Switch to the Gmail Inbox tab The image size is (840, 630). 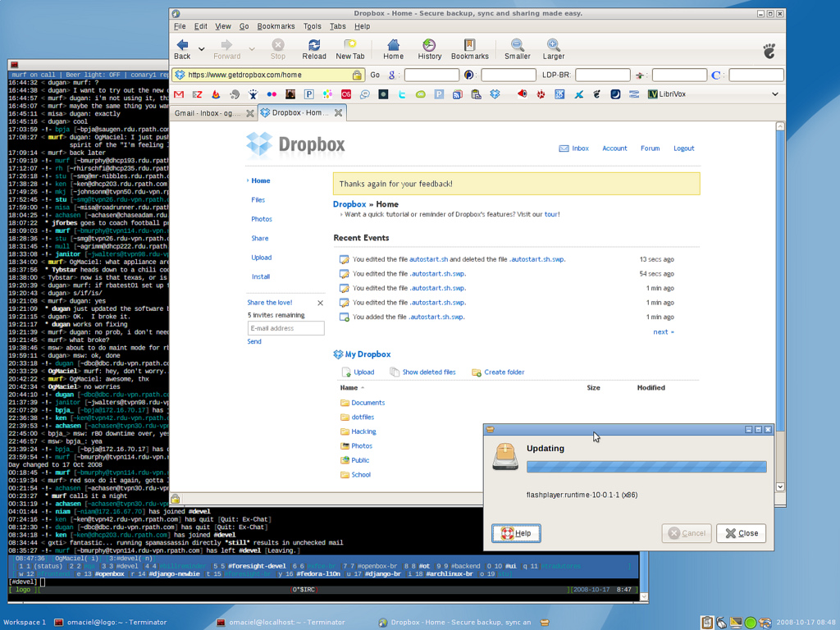pyautogui.click(x=208, y=113)
